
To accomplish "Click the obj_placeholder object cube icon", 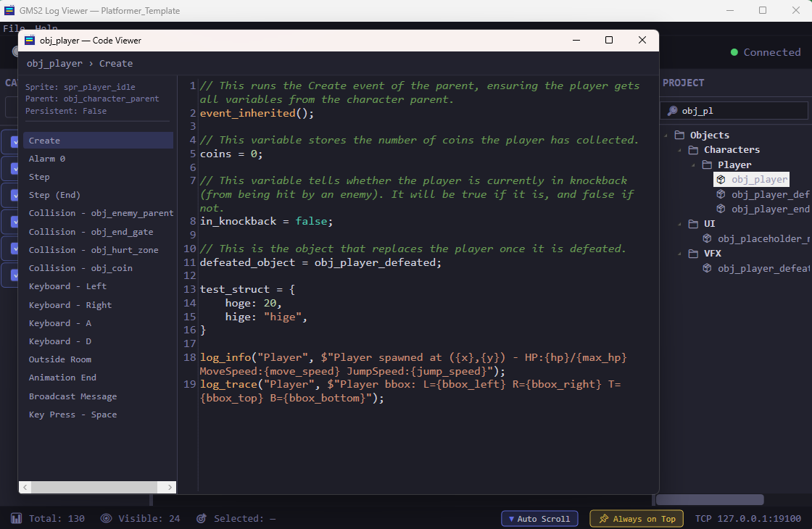I will click(707, 238).
